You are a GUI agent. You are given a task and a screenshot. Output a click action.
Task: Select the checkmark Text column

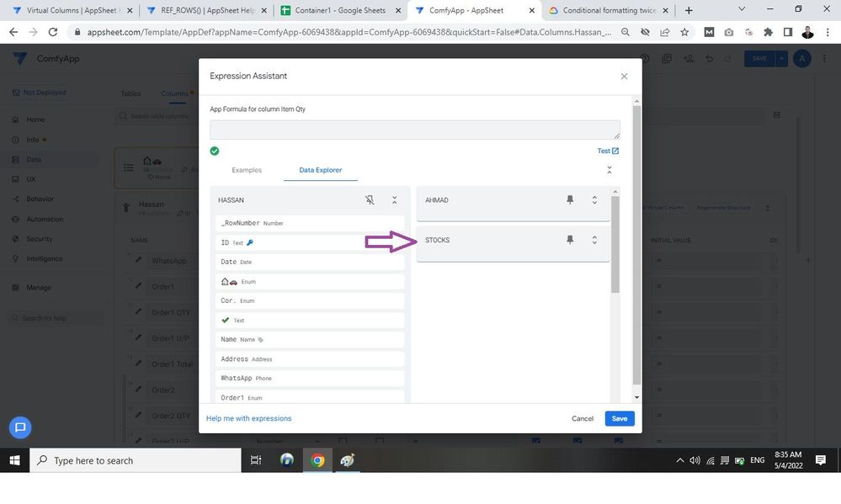click(310, 320)
